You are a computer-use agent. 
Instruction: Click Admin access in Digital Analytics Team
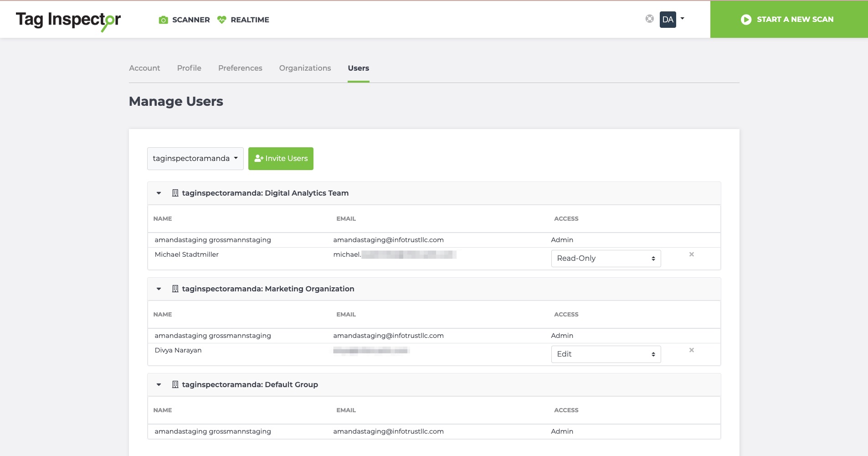pos(562,240)
